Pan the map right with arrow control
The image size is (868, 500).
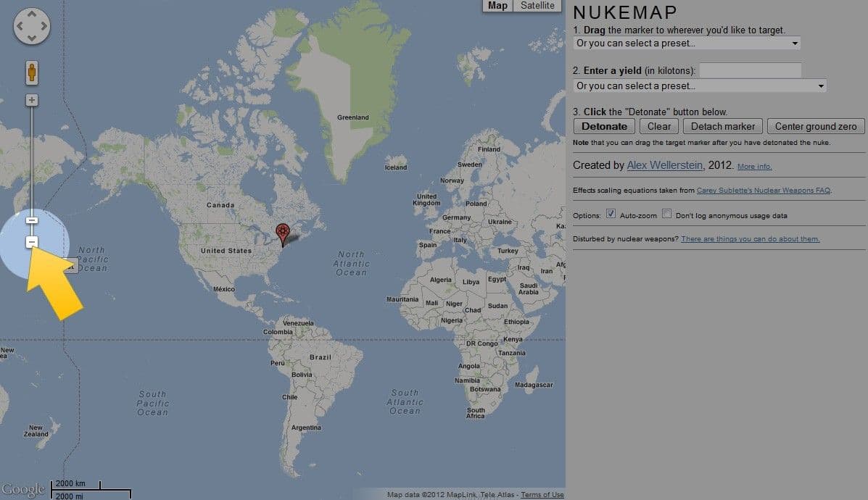tap(44, 26)
